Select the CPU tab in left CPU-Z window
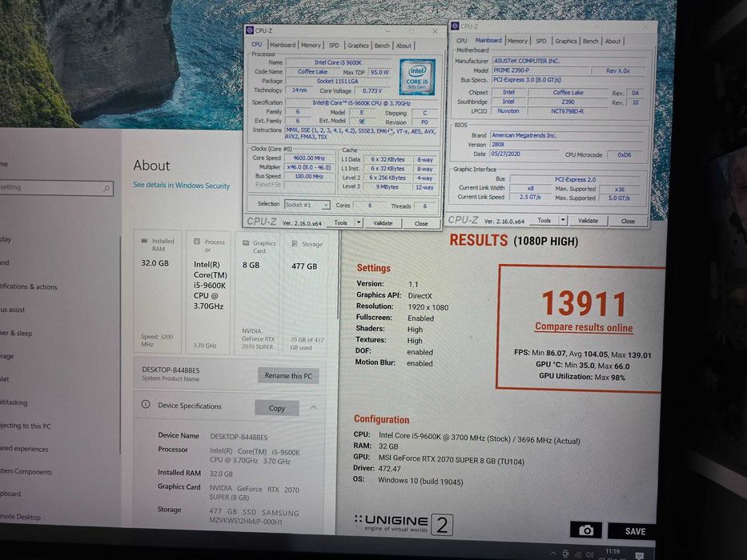Image resolution: width=747 pixels, height=560 pixels. coord(257,44)
